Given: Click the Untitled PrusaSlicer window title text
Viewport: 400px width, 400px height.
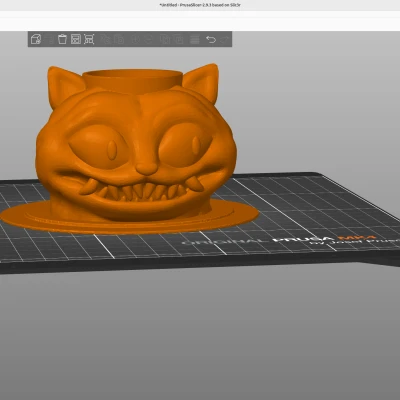Looking at the screenshot, I should click(x=200, y=5).
